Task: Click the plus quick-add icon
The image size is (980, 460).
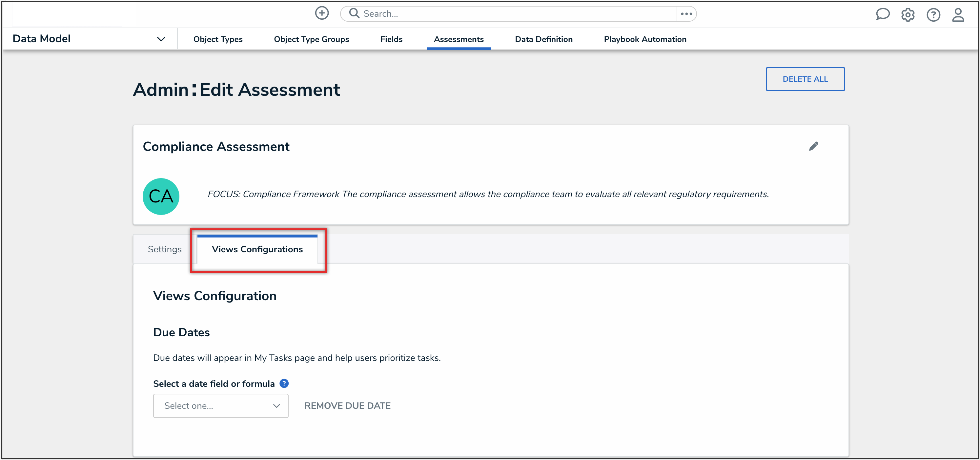Action: point(321,13)
